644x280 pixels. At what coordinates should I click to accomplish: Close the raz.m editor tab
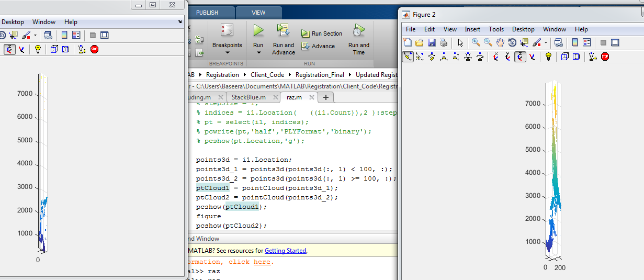click(x=312, y=97)
